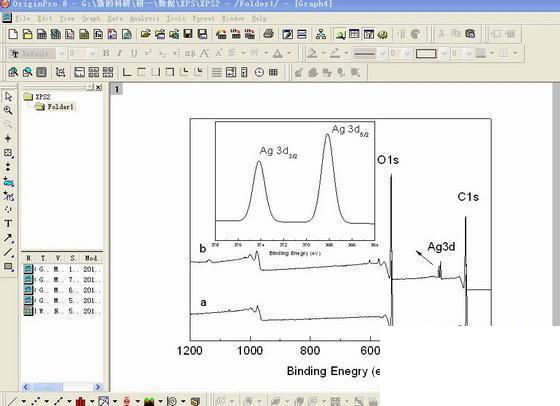Select the Arrow drawing tool

coord(8,238)
